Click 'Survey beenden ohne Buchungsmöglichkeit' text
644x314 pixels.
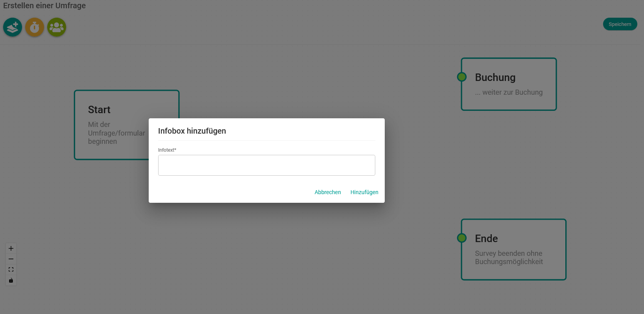tap(509, 257)
